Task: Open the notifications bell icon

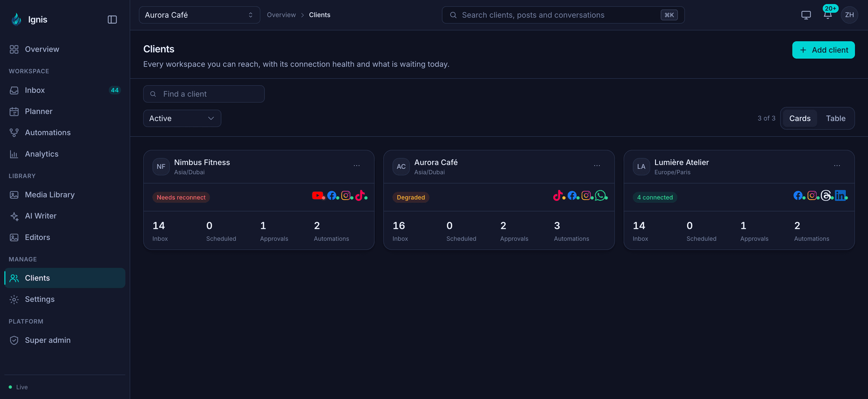Action: pos(828,15)
